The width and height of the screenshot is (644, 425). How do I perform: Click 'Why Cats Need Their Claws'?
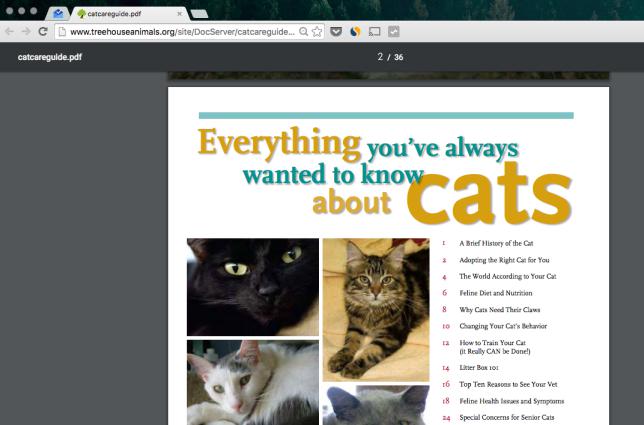coord(500,310)
